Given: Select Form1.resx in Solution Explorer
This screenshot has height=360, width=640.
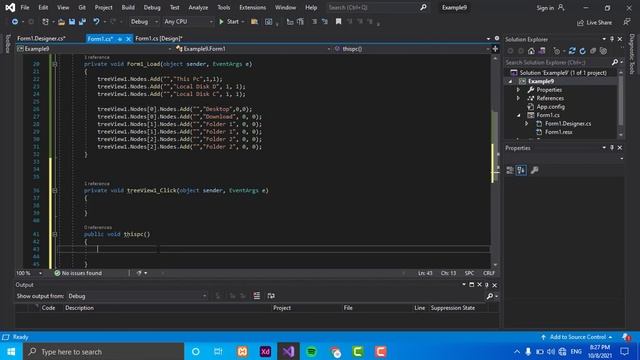Looking at the screenshot, I should 558,132.
